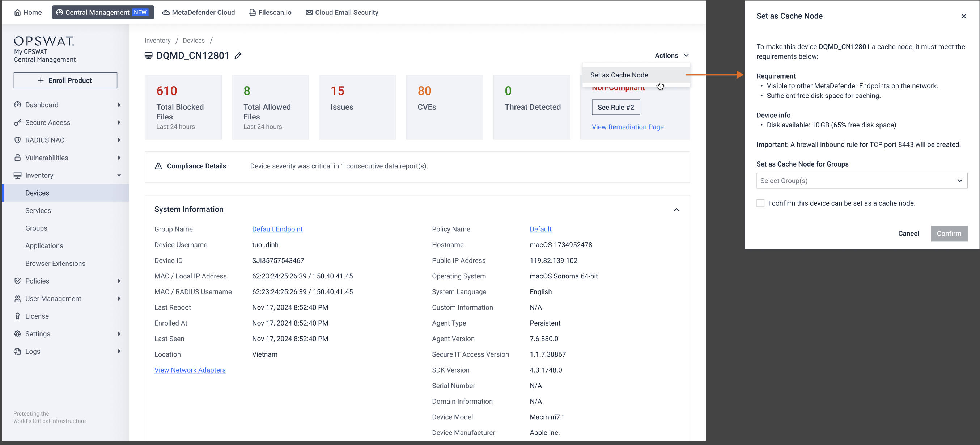This screenshot has height=445, width=980.
Task: Click the Settings gear icon
Action: [x=17, y=333]
